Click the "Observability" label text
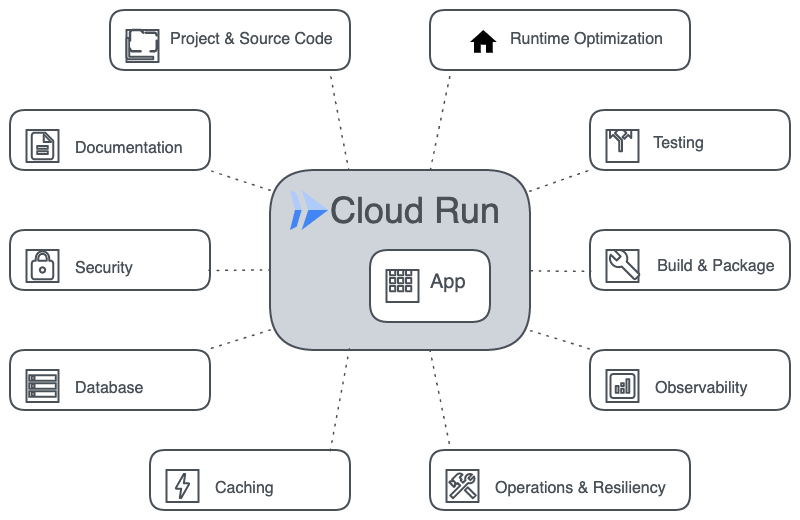Viewport: 800px width, 520px height. (701, 387)
